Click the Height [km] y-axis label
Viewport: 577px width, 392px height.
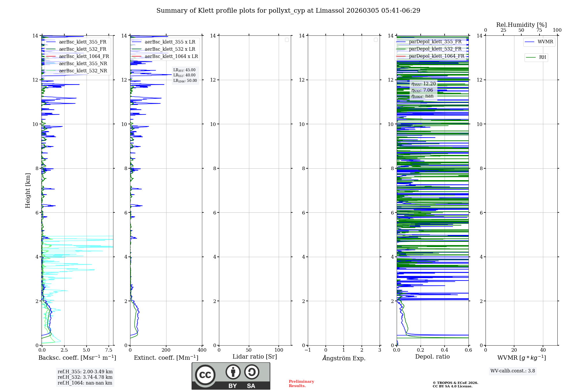click(x=28, y=191)
